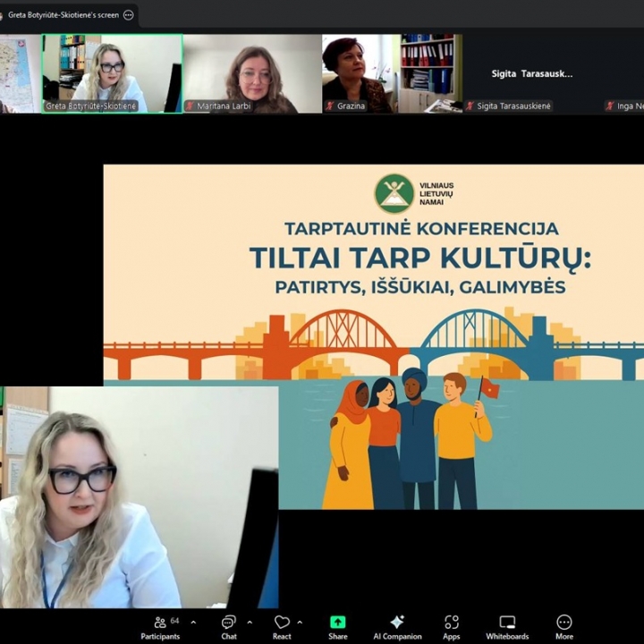Expand the React options arrow
This screenshot has height=644, width=644.
pos(299,623)
